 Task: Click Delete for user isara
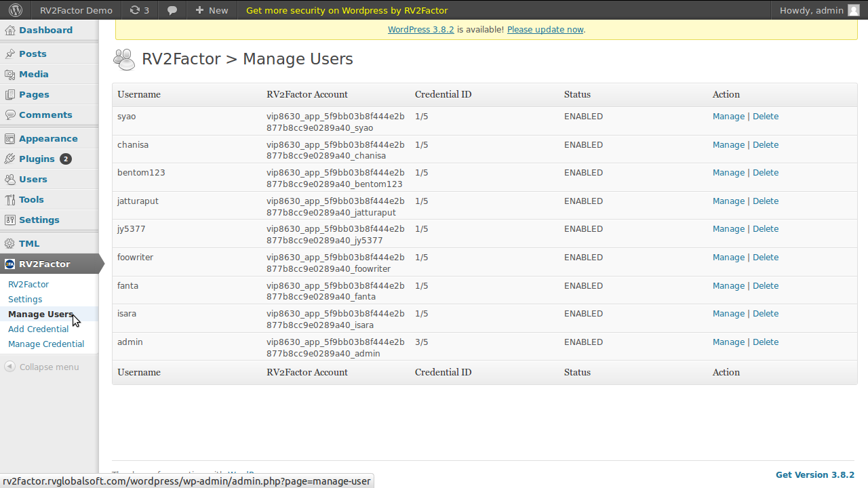(x=766, y=314)
